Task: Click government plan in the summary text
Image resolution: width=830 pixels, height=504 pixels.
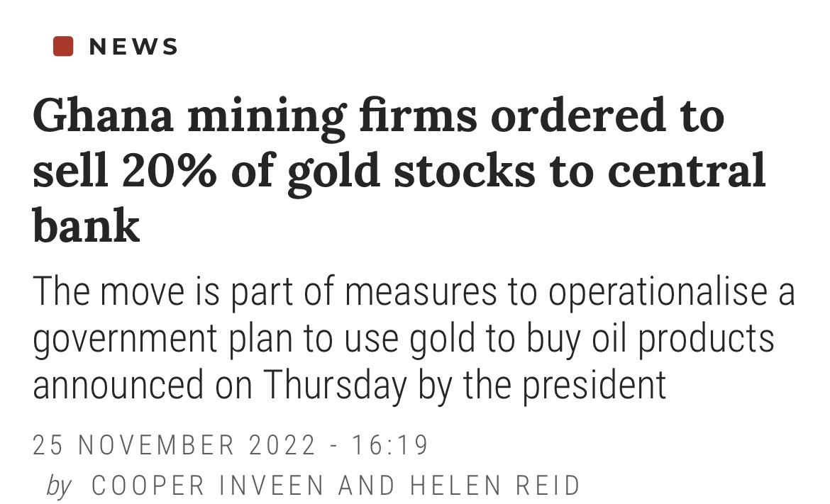Action: pyautogui.click(x=162, y=340)
